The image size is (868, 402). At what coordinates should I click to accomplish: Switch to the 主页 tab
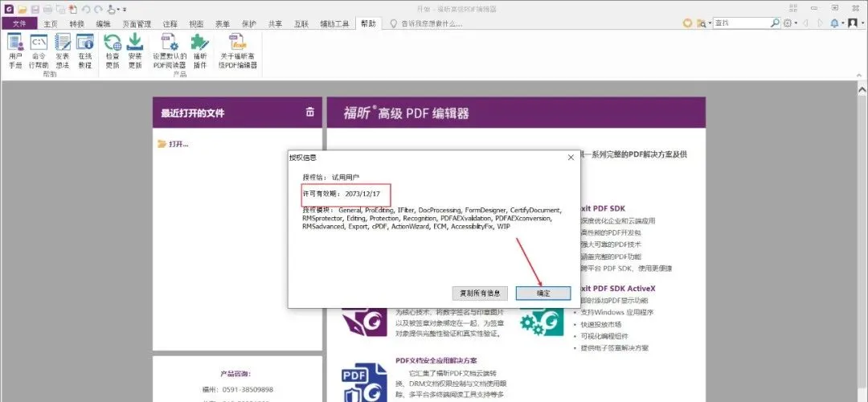coord(51,24)
